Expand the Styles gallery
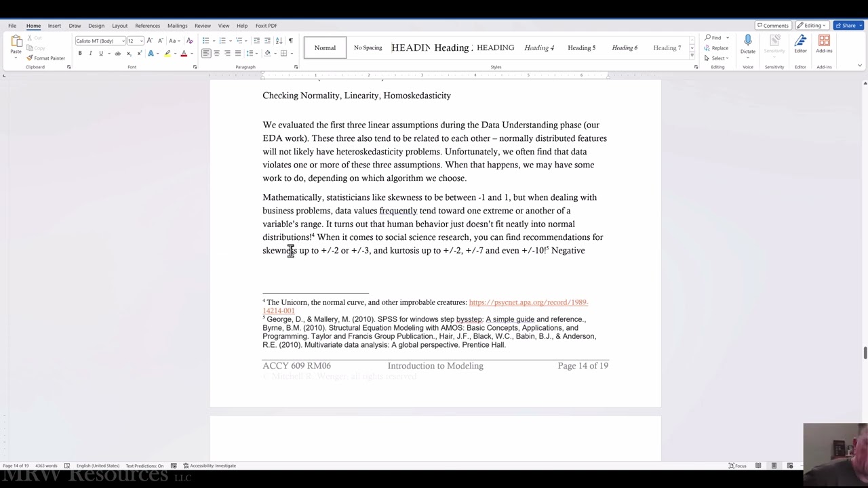The image size is (868, 488). click(692, 55)
